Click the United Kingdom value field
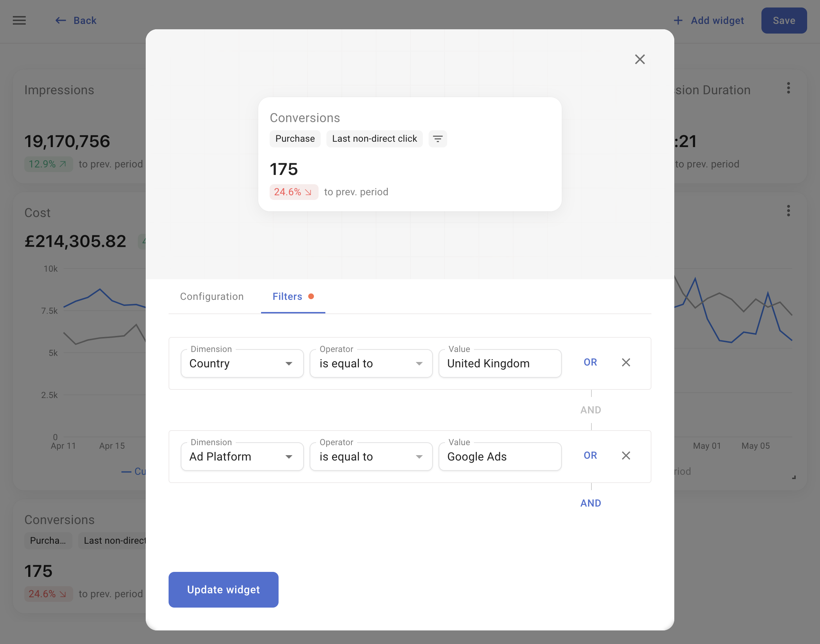 (500, 363)
